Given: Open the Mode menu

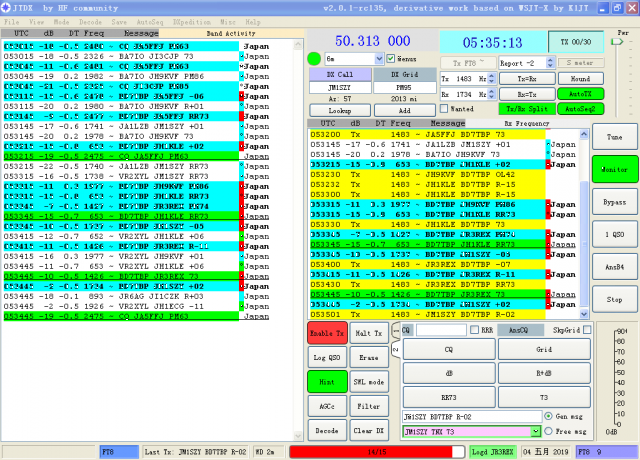Looking at the screenshot, I should (61, 22).
